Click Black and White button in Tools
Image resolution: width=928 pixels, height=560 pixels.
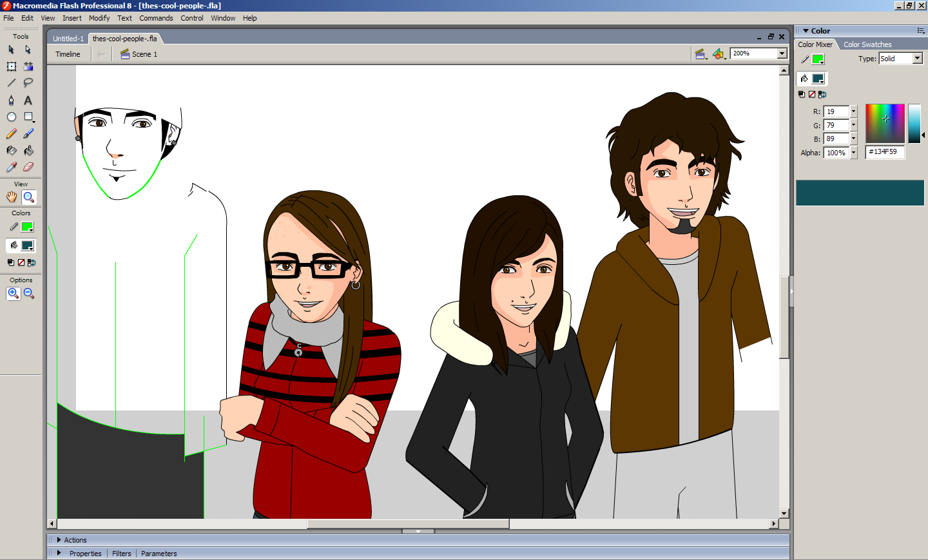coord(10,262)
